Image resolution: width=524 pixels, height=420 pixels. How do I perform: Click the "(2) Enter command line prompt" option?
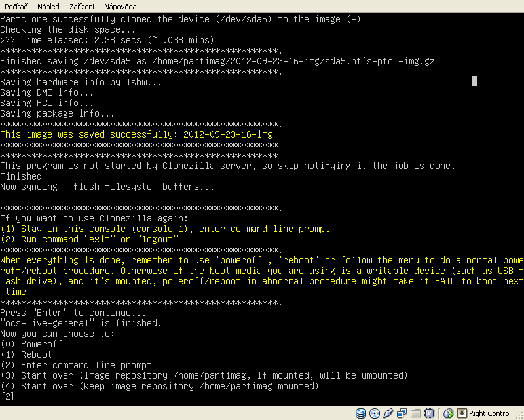76,365
